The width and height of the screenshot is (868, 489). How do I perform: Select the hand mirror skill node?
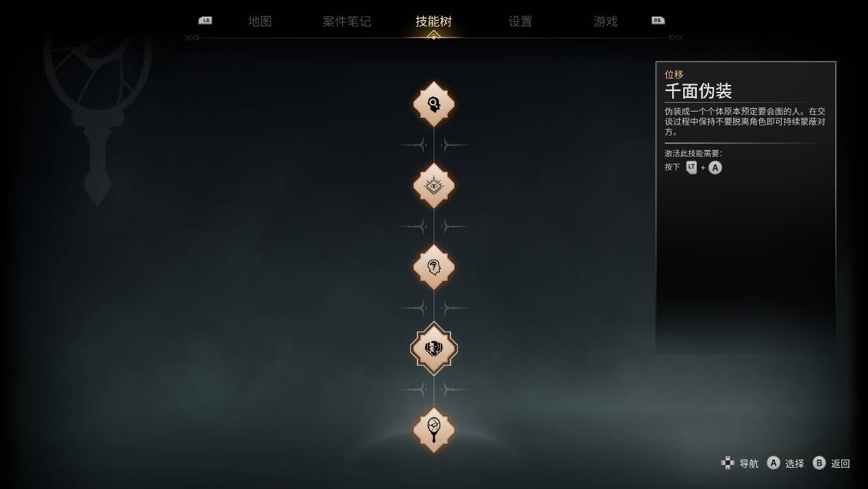[434, 430]
